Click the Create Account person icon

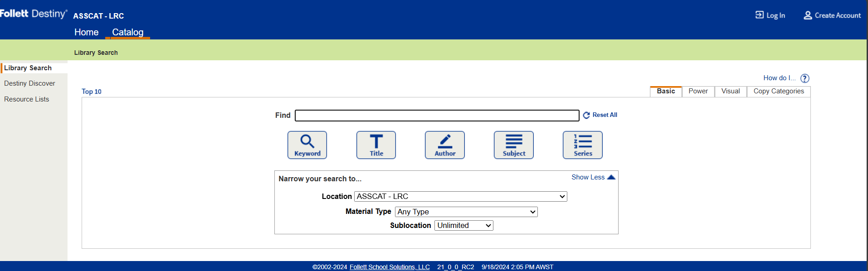click(x=808, y=15)
